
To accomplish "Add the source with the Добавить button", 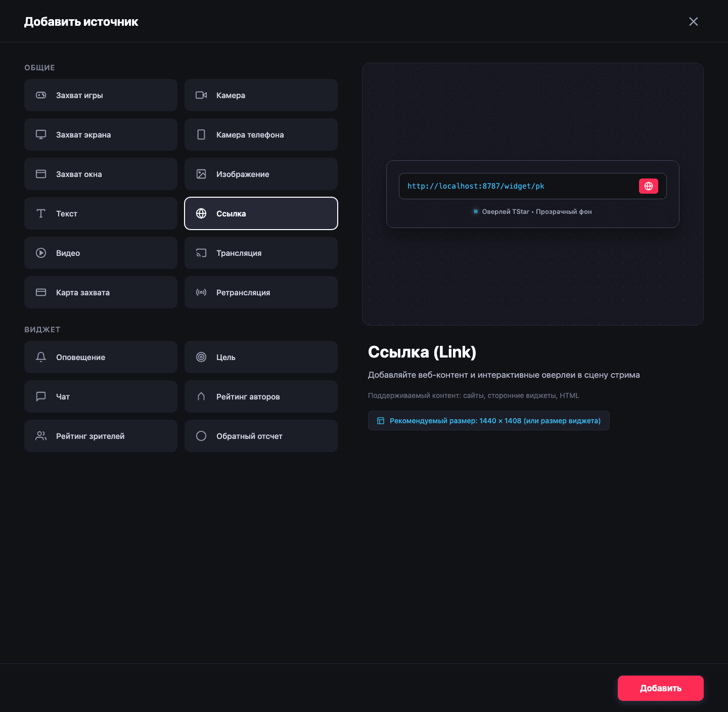I will coord(661,688).
